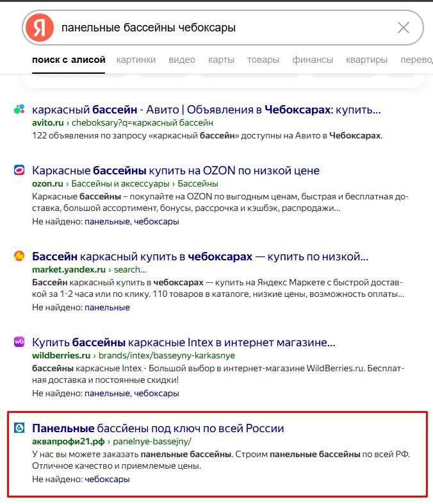
Task: Click the wildberries.ru green domain link
Action: 61,355
